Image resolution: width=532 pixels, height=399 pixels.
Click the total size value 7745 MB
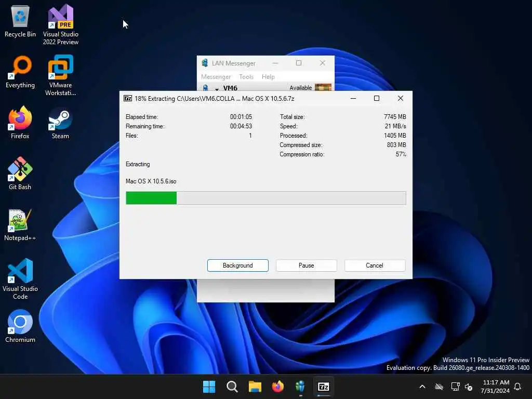click(x=395, y=117)
